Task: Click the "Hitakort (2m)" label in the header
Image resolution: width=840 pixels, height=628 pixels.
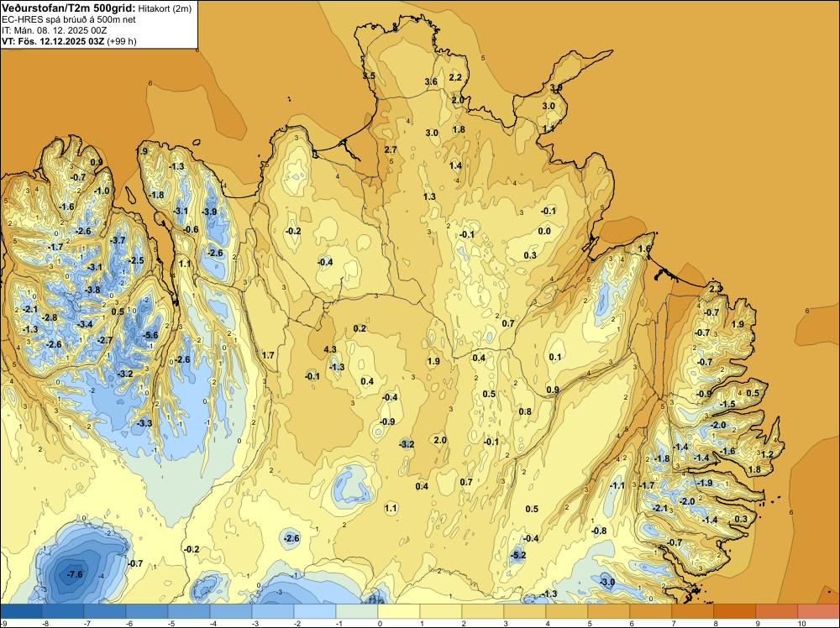Action: [165, 8]
